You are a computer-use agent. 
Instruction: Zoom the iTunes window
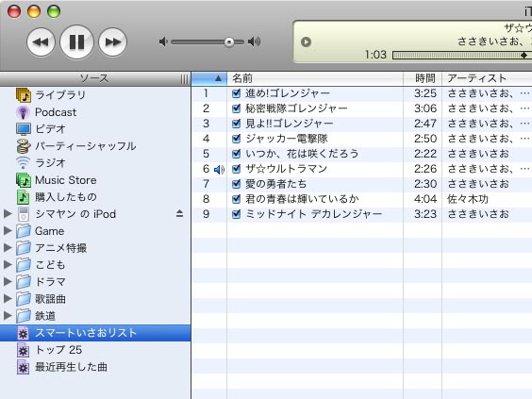click(x=54, y=11)
